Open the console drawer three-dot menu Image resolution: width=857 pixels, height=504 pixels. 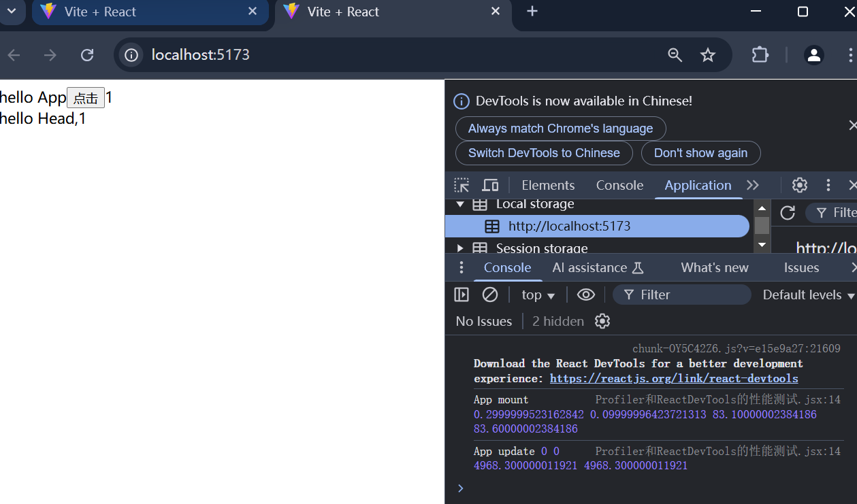462,267
